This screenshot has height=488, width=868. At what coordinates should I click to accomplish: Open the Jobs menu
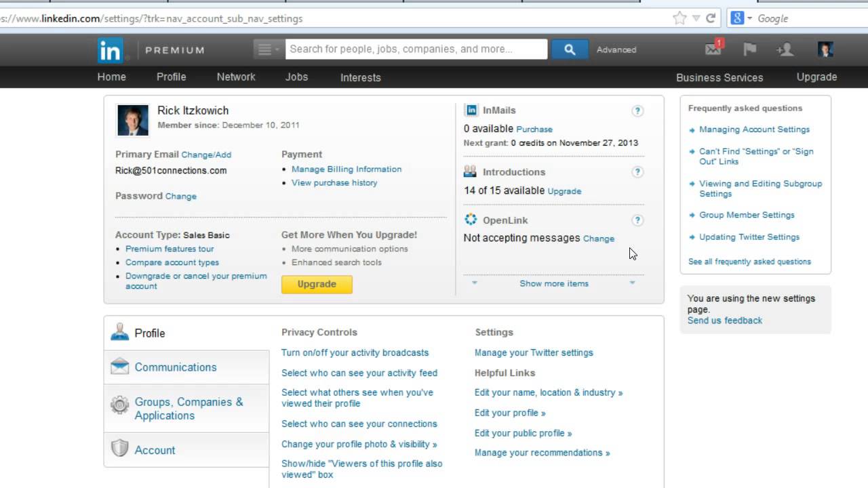click(296, 77)
